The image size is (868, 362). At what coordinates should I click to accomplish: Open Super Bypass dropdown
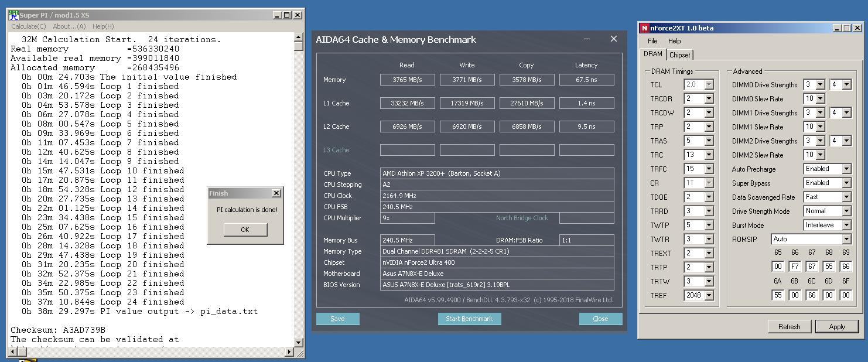[x=846, y=183]
